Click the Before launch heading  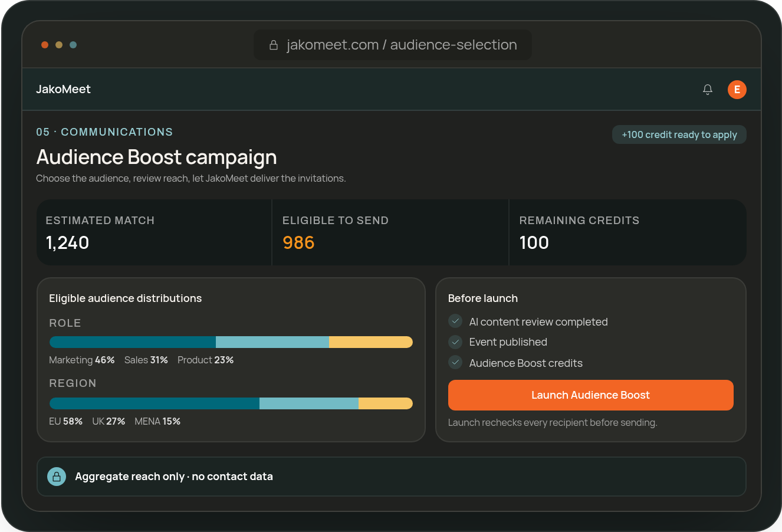[x=483, y=298]
